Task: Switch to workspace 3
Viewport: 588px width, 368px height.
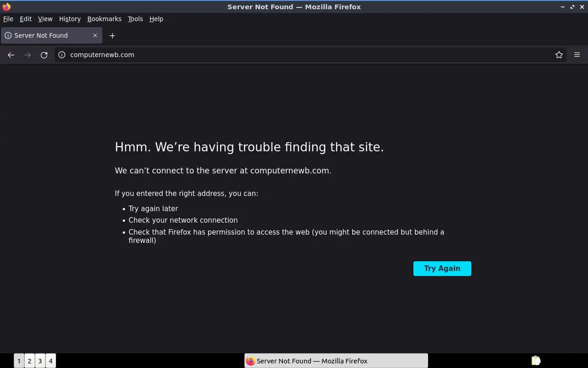Action: (x=40, y=361)
